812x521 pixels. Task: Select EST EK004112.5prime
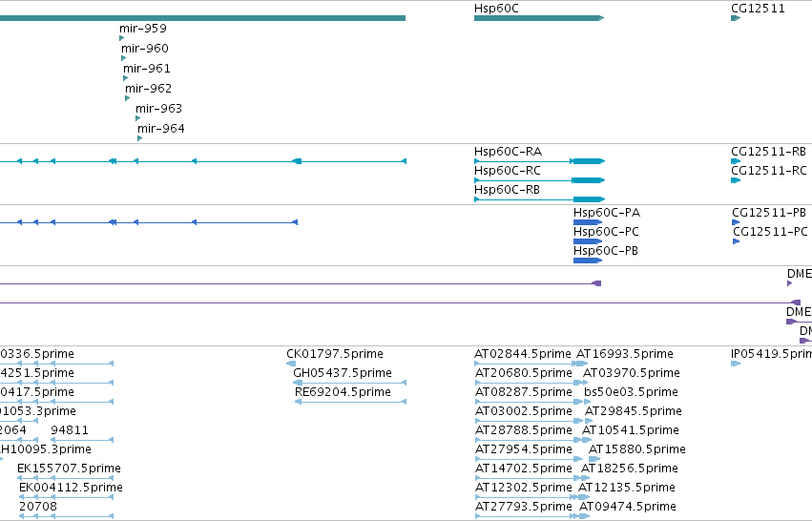tap(71, 488)
